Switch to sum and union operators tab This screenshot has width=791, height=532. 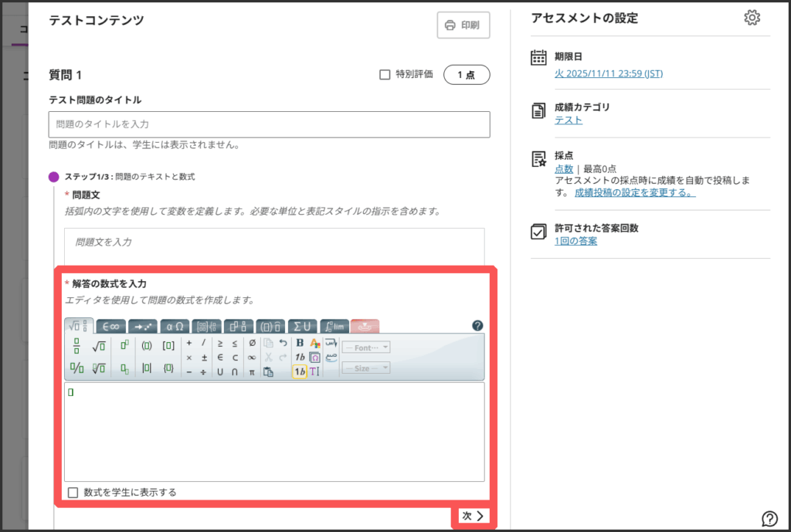point(302,326)
